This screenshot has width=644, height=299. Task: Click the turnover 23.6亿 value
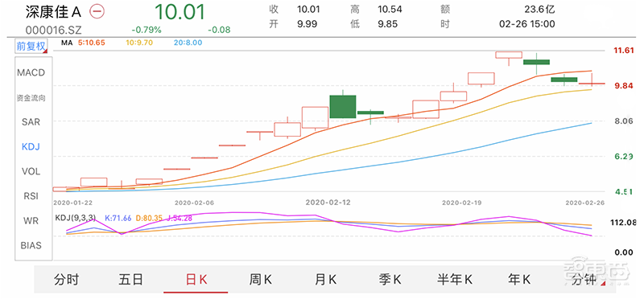click(539, 9)
